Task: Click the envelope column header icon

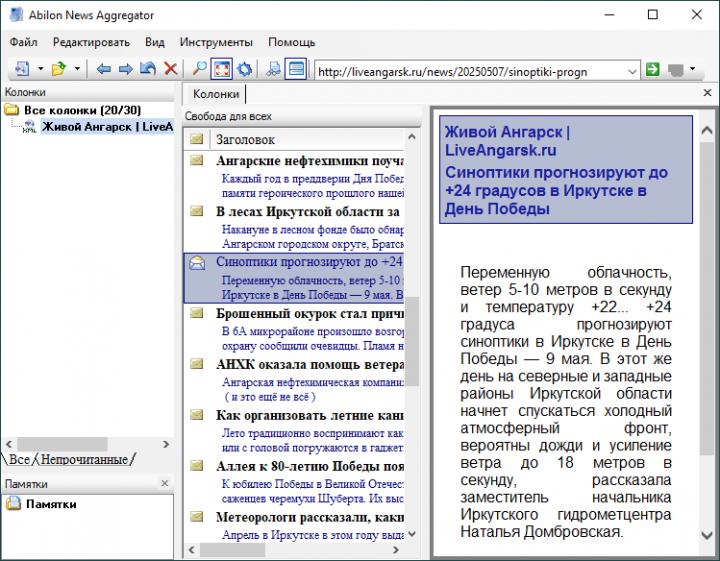Action: pyautogui.click(x=197, y=139)
